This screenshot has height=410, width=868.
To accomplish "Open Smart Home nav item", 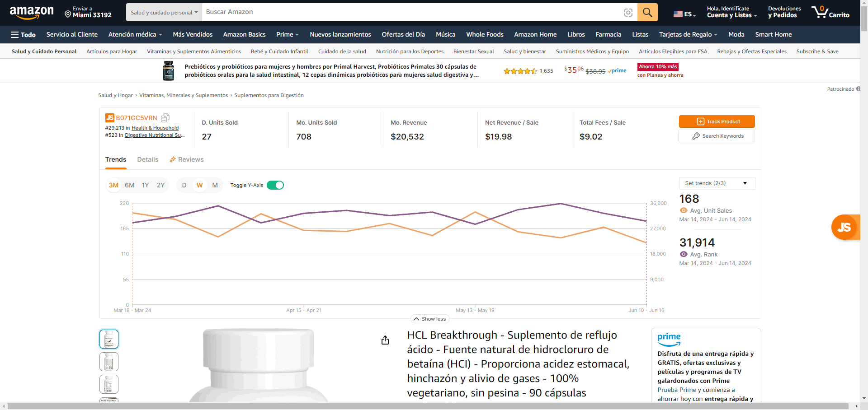I will (x=773, y=35).
